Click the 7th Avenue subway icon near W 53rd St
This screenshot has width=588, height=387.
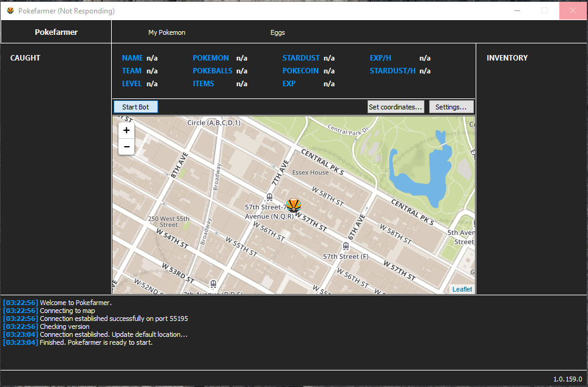tap(213, 284)
